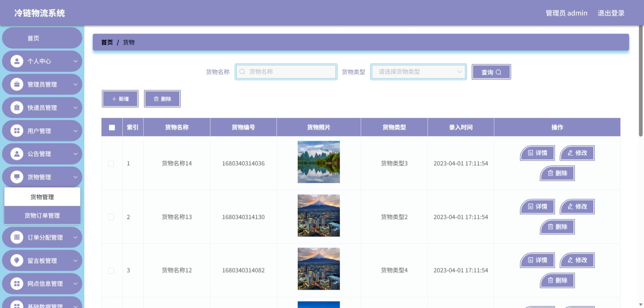
Task: Click cell 1680340314036
Action: [243, 163]
